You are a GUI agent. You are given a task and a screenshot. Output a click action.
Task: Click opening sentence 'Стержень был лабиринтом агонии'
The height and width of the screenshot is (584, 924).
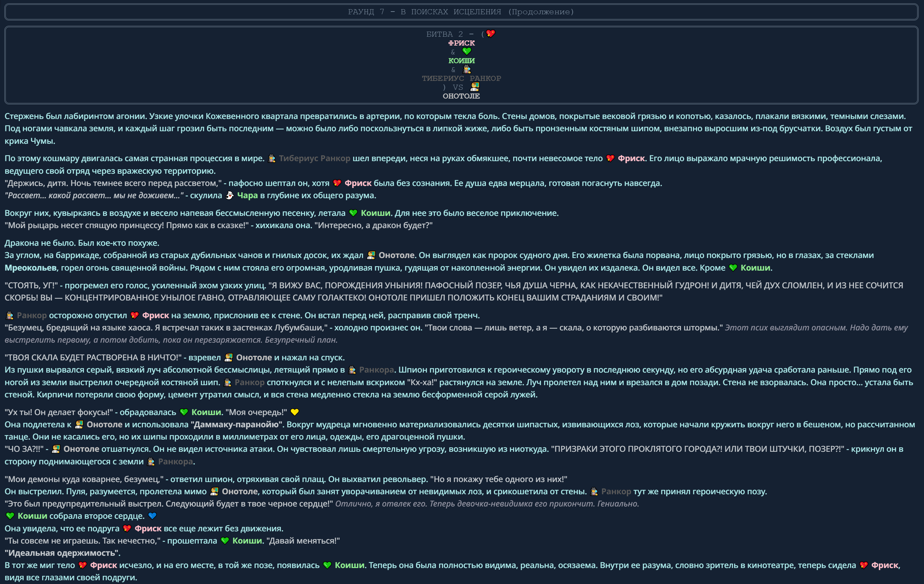(75, 116)
